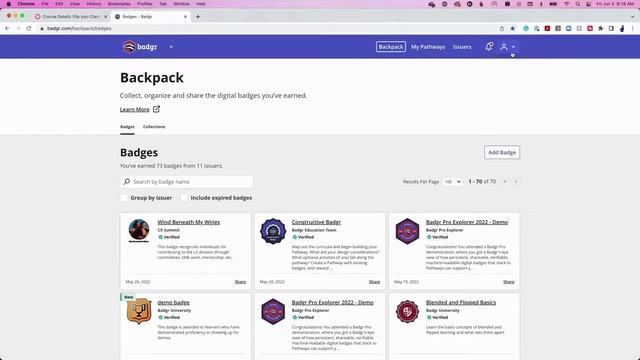Click Blended and Flipped Basics badge image

(407, 311)
